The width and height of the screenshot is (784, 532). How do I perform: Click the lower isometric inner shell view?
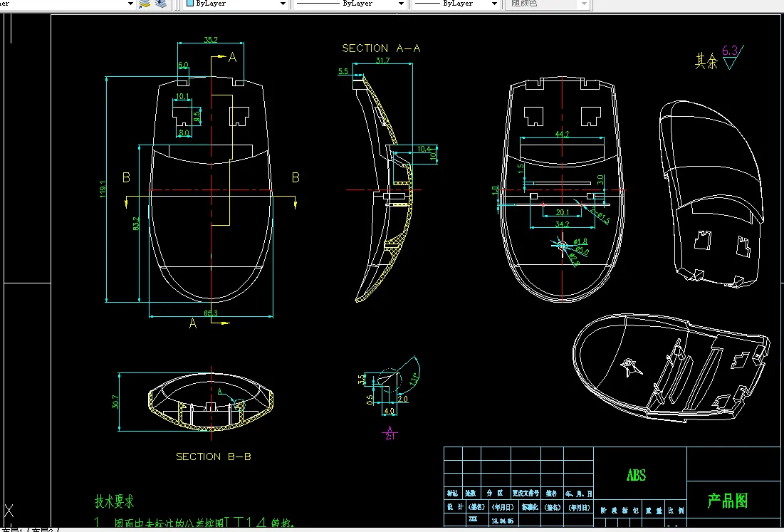(x=671, y=367)
